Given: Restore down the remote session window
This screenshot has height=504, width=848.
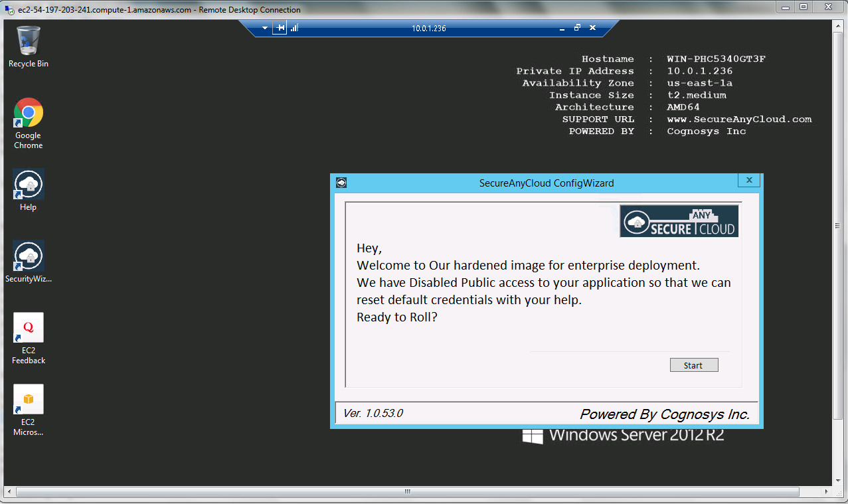Looking at the screenshot, I should (x=577, y=28).
